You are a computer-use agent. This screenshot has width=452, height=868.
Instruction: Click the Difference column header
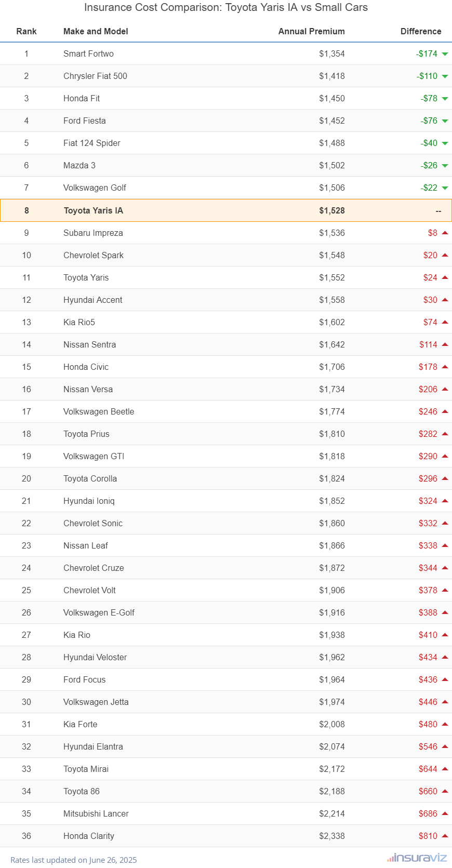pos(420,31)
